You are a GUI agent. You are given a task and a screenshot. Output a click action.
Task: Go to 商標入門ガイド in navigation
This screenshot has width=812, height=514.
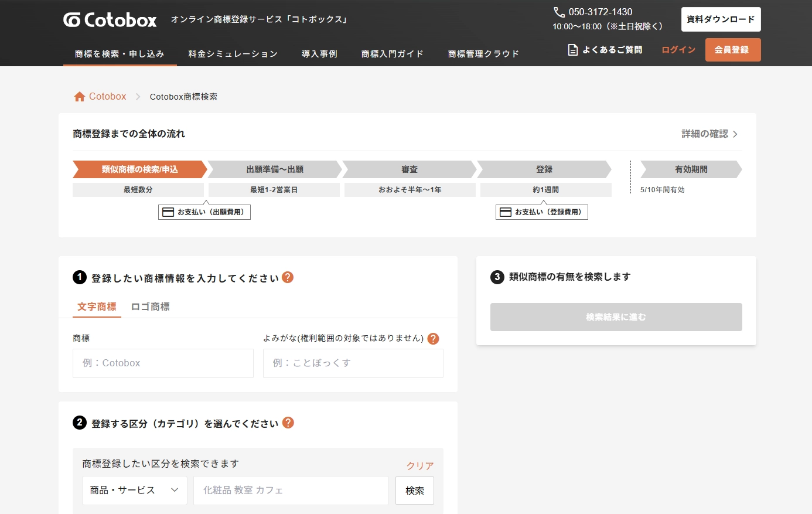392,54
